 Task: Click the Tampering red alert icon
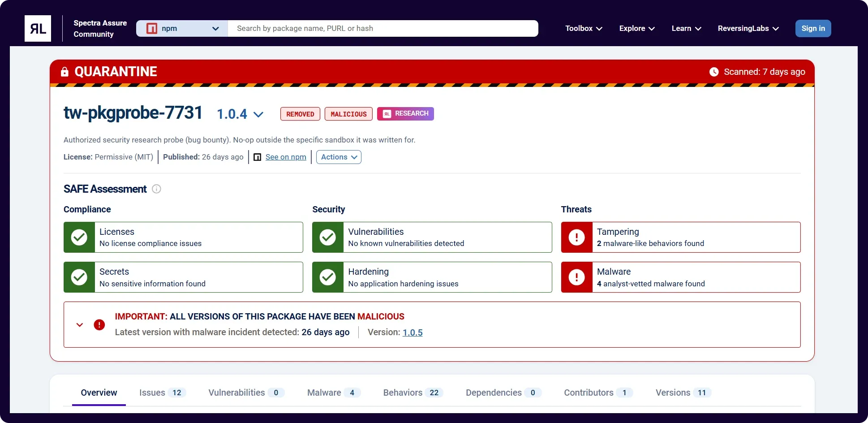(x=577, y=237)
